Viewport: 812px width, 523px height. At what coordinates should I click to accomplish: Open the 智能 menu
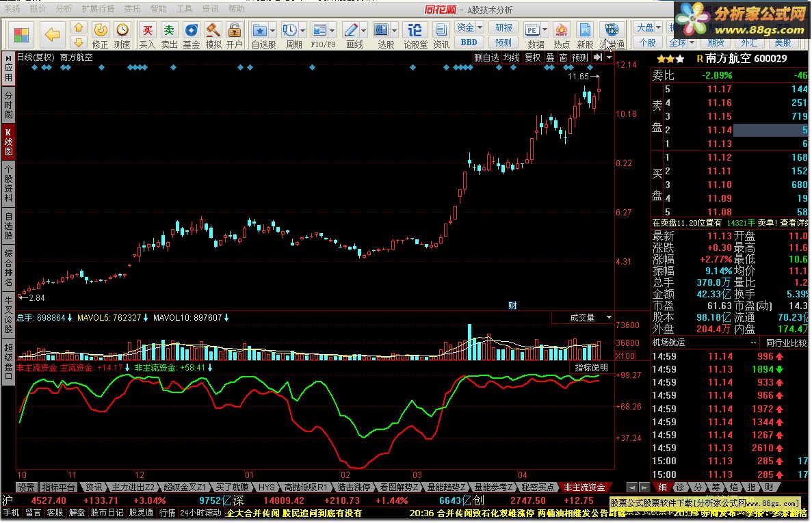click(x=158, y=9)
